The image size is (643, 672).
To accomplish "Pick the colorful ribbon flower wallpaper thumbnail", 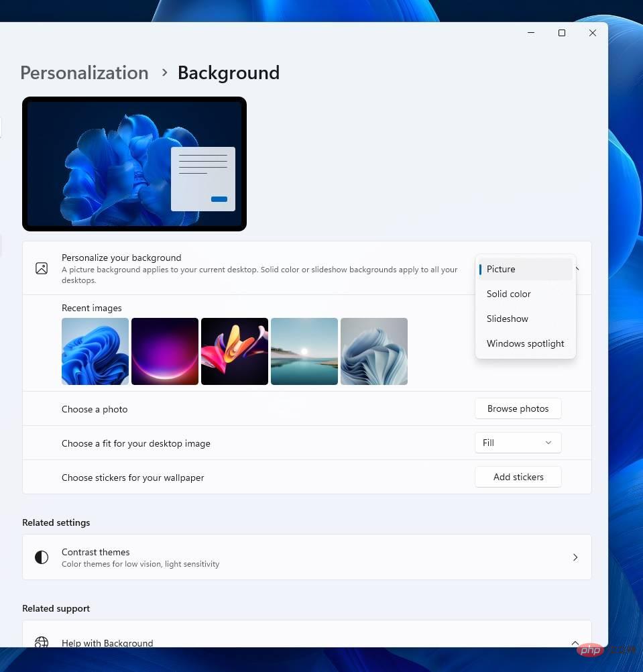I will point(235,351).
